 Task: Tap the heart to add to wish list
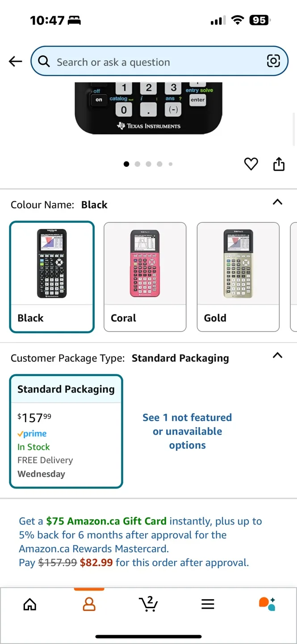tap(251, 164)
